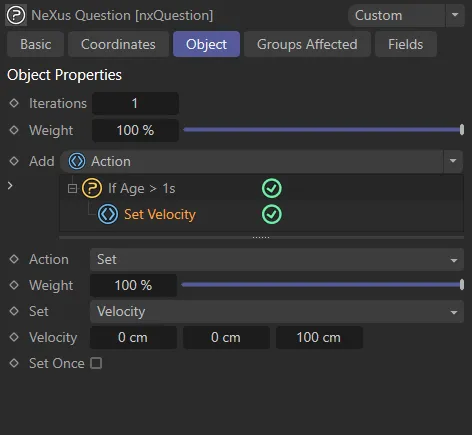Viewport: 472px width, 435px height.
Task: Click the Iterations keyframe diamond
Action: coord(14,103)
